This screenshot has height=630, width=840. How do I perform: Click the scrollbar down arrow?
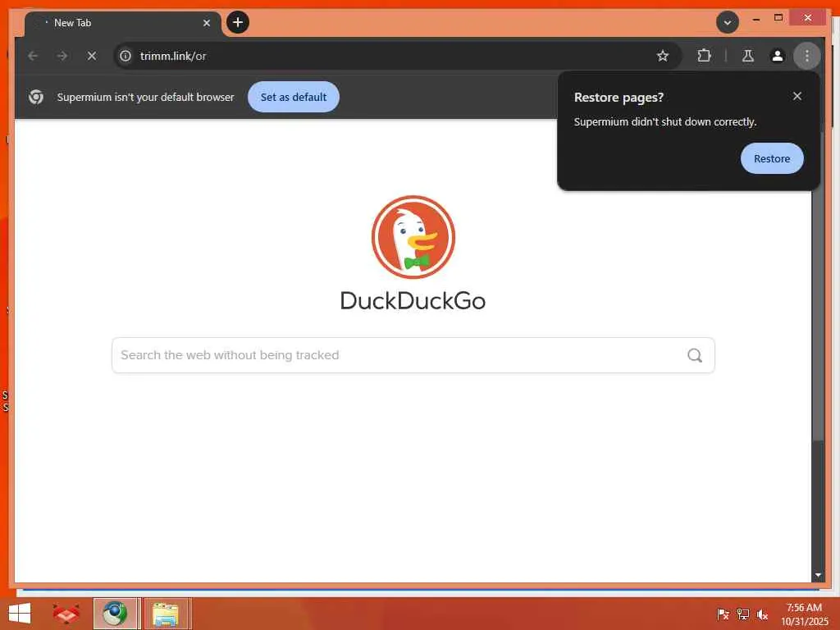click(818, 575)
